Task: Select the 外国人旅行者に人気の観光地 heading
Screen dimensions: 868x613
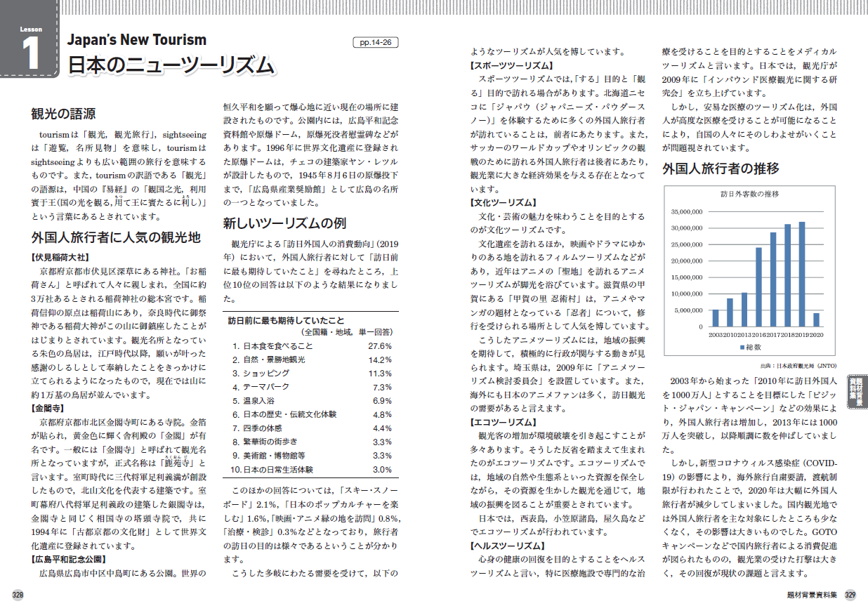Action: [115, 237]
